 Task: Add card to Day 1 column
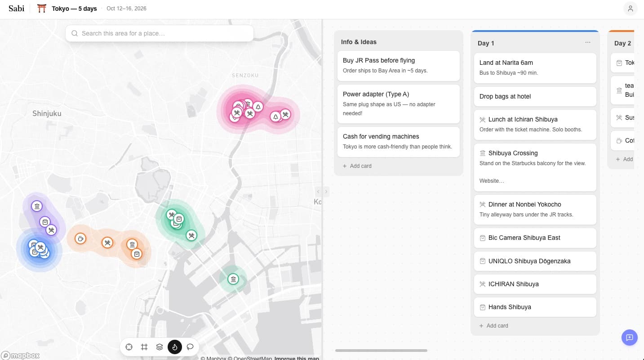494,326
